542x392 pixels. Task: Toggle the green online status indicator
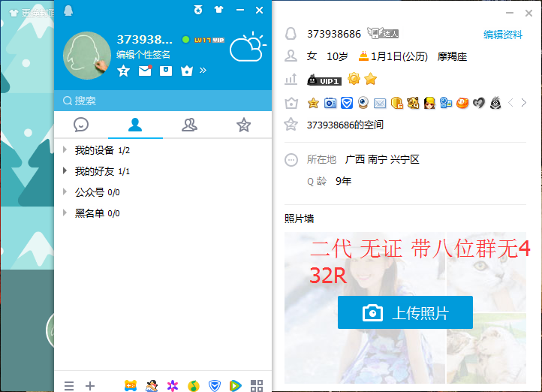click(x=185, y=40)
